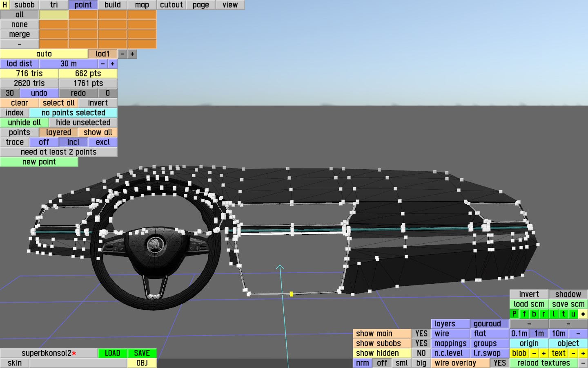Clear the point selection
The image size is (588, 368).
[x=20, y=103]
